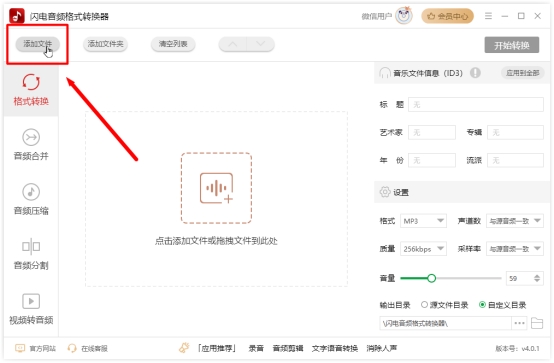Open the 声道数 dropdown
The height and width of the screenshot is (363, 554).
click(x=515, y=221)
